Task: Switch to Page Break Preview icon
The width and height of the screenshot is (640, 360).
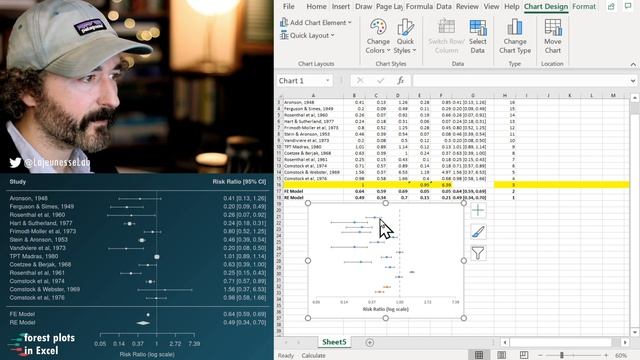Action: click(524, 355)
